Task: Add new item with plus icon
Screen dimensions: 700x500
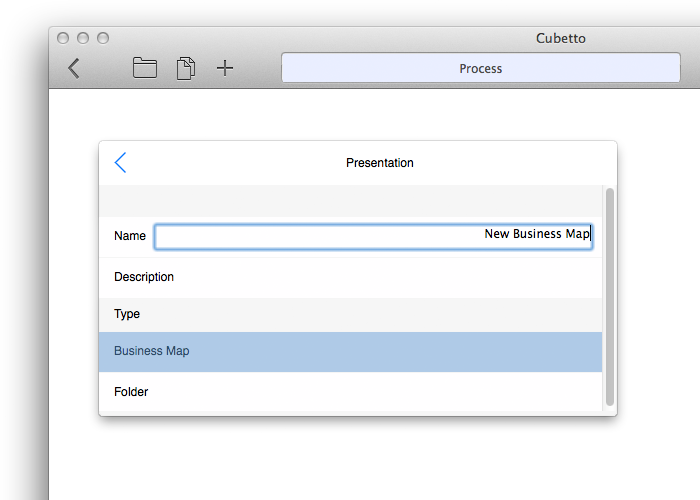Action: coord(225,68)
